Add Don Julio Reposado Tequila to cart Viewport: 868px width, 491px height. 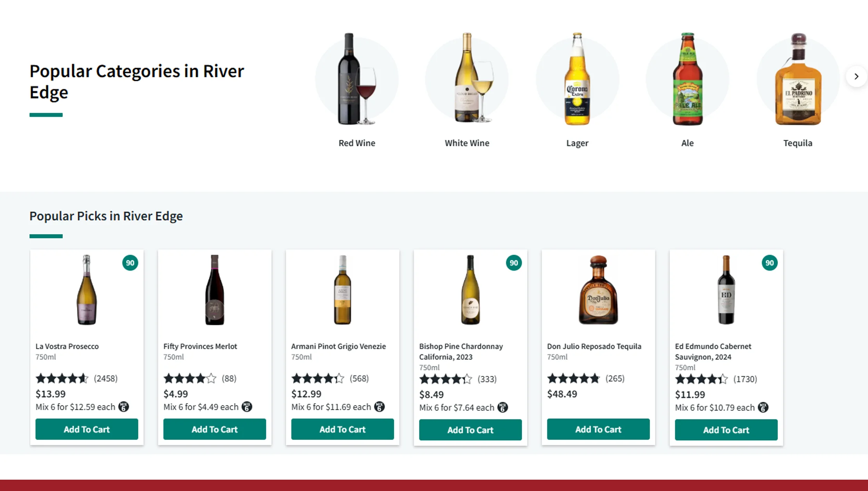coord(598,429)
